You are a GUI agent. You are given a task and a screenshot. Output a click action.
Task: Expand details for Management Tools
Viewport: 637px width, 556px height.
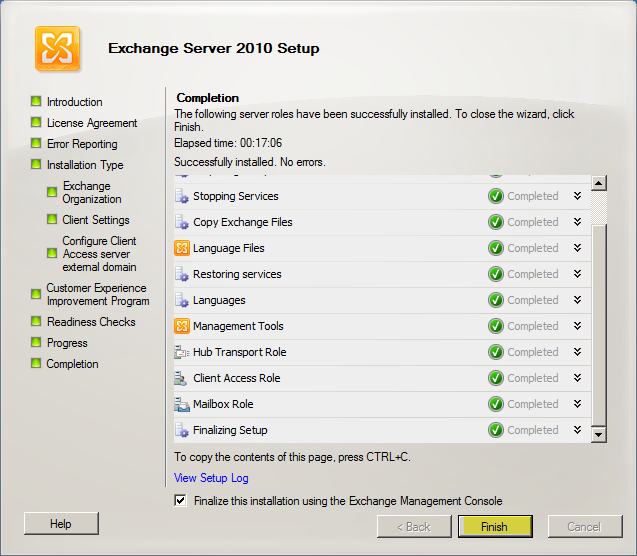577,326
